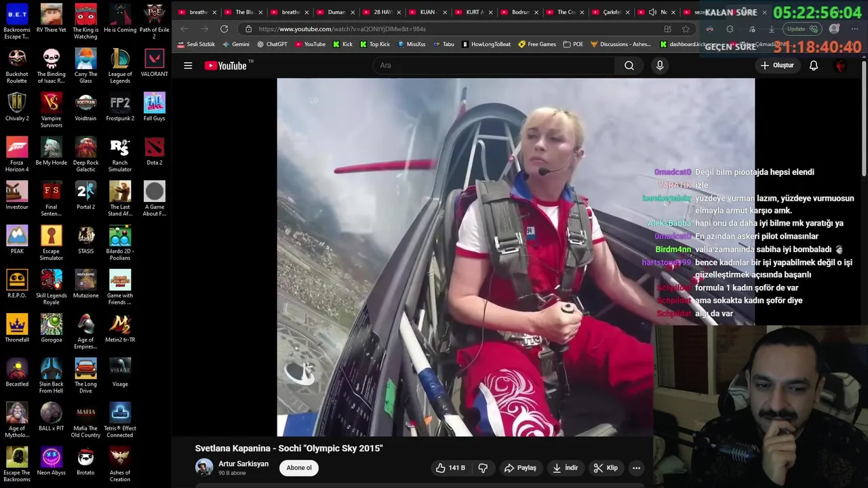Select the Forza Horizon 4 desktop icon
Screen dimensions: 868x488
17,155
